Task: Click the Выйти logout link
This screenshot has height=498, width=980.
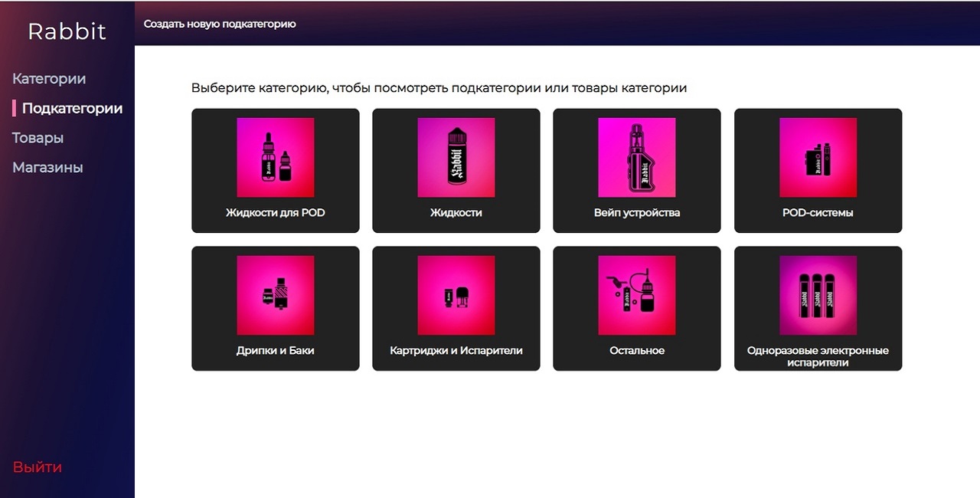Action: tap(38, 467)
